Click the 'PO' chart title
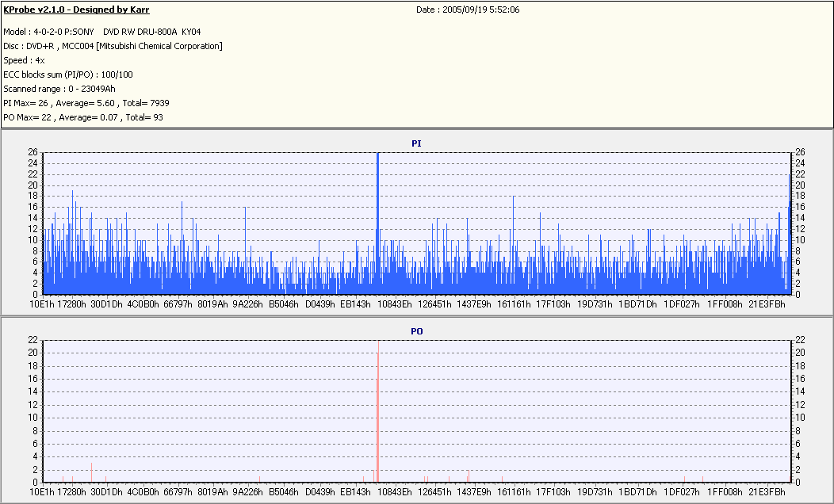 pos(416,331)
